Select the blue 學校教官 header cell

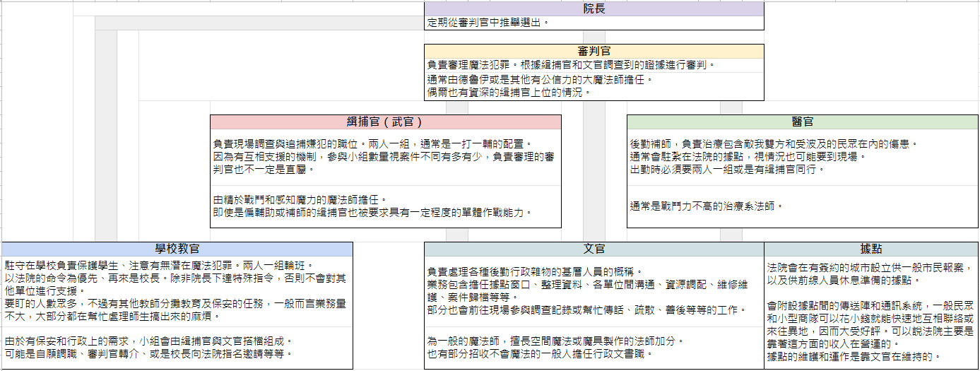(x=177, y=249)
